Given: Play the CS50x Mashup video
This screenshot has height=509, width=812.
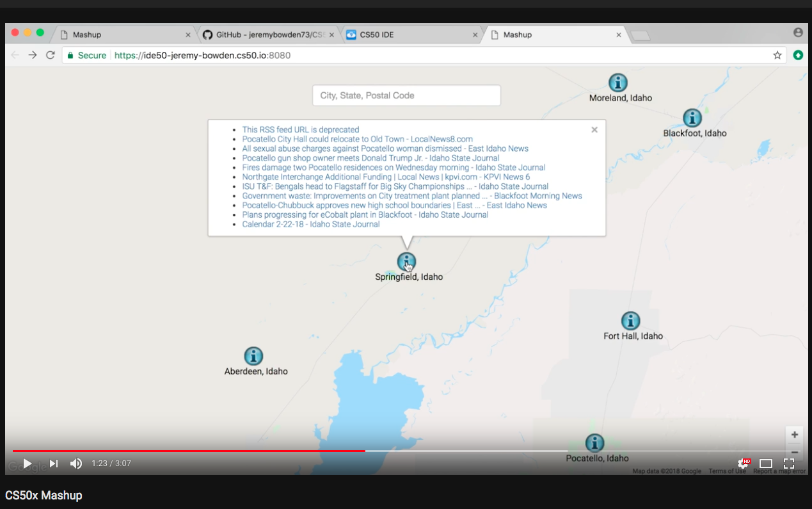Looking at the screenshot, I should 27,463.
